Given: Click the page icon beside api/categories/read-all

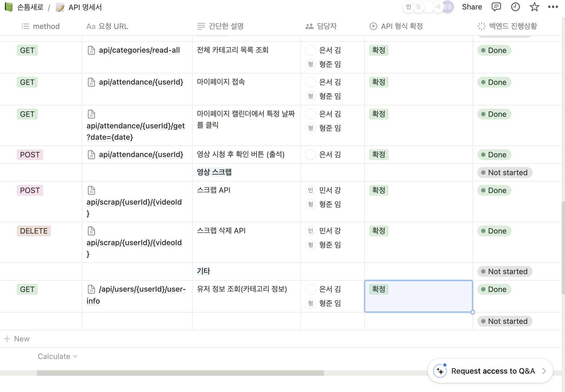Looking at the screenshot, I should (91, 50).
